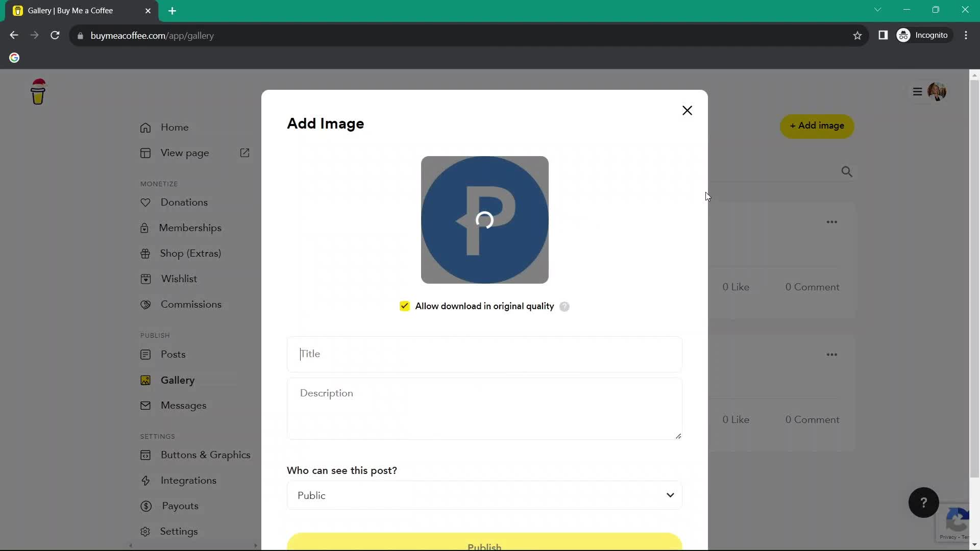Open Memberships section

click(x=190, y=228)
